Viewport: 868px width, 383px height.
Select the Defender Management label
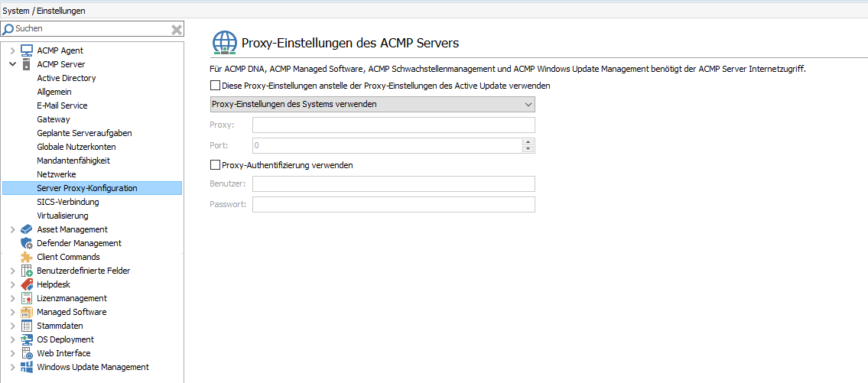[x=80, y=243]
